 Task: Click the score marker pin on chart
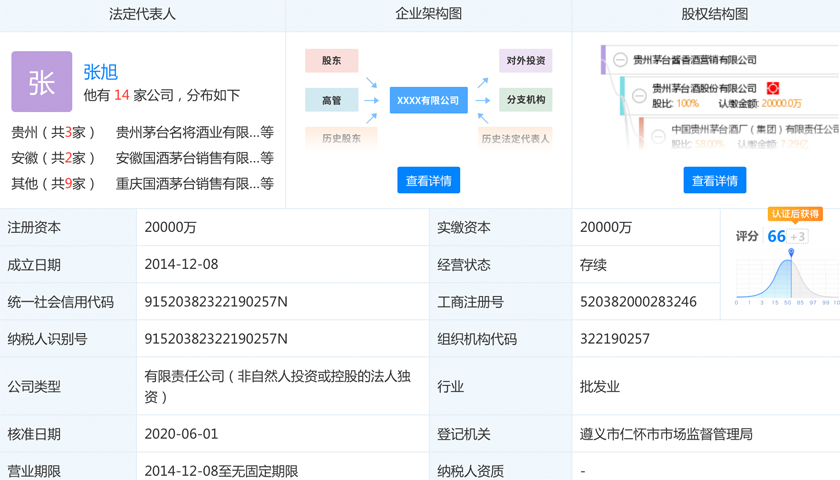pos(791,252)
